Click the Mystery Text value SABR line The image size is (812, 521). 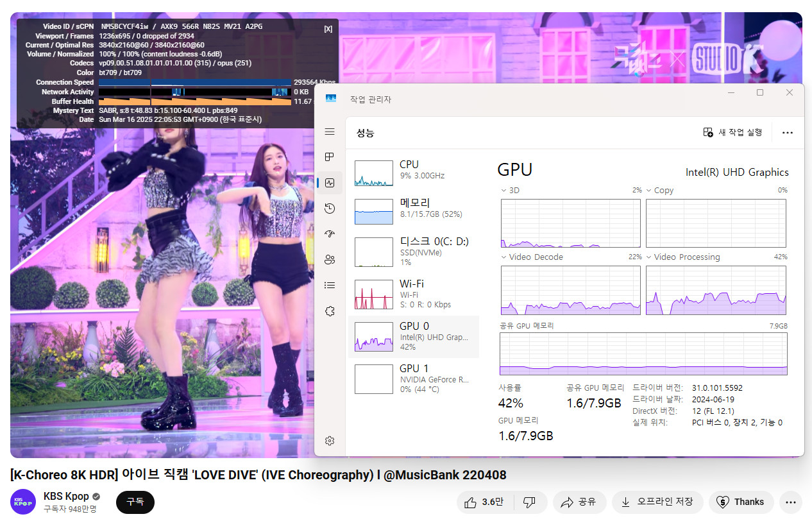click(168, 110)
